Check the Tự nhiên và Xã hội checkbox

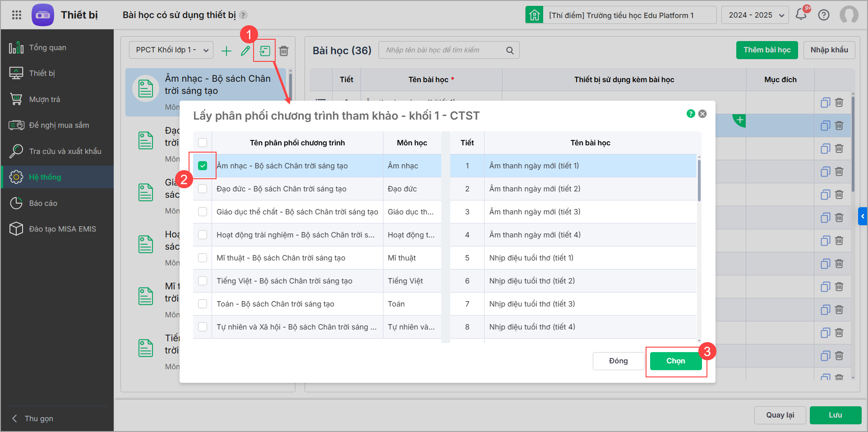(203, 327)
